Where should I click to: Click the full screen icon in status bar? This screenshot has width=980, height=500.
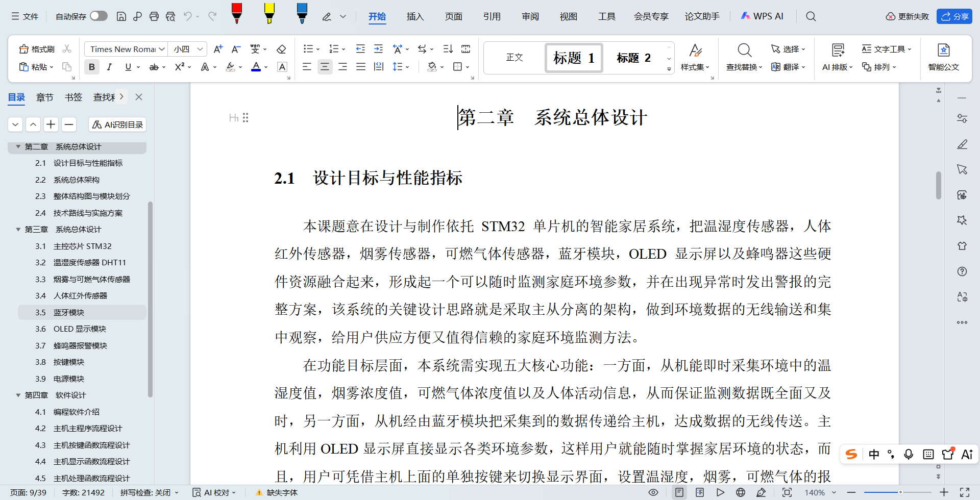[x=965, y=492]
